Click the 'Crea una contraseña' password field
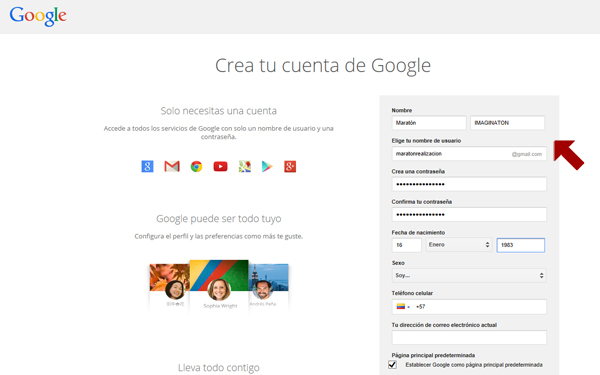Screen dimensions: 600x375 (x=469, y=184)
